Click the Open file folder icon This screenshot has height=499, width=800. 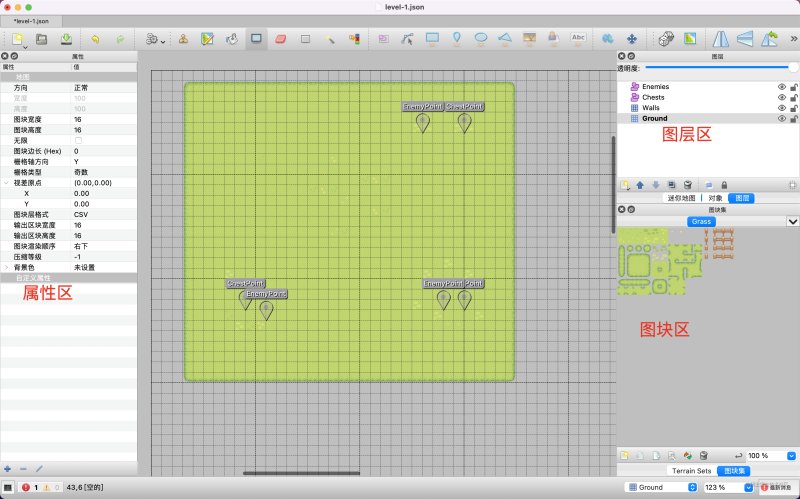coord(41,39)
